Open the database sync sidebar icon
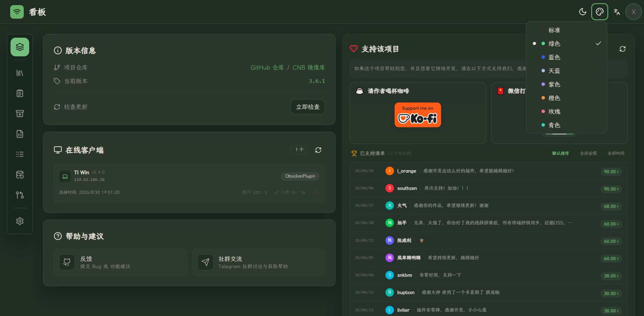 tap(20, 175)
